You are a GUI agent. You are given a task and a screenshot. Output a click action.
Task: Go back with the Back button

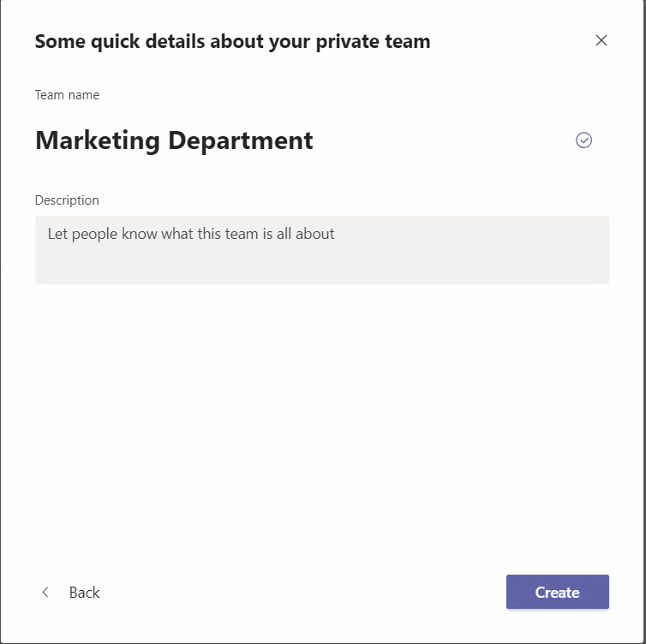(x=71, y=592)
